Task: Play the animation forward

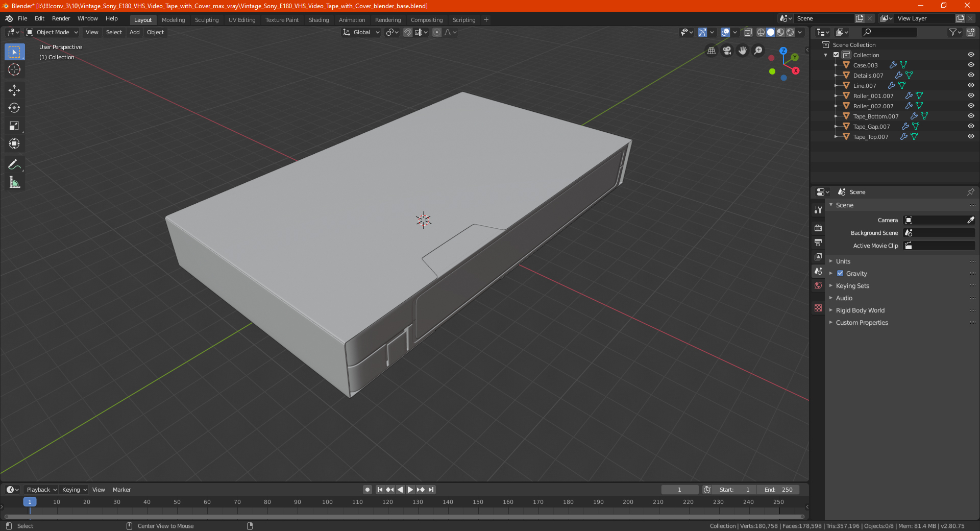Action: [x=410, y=490]
